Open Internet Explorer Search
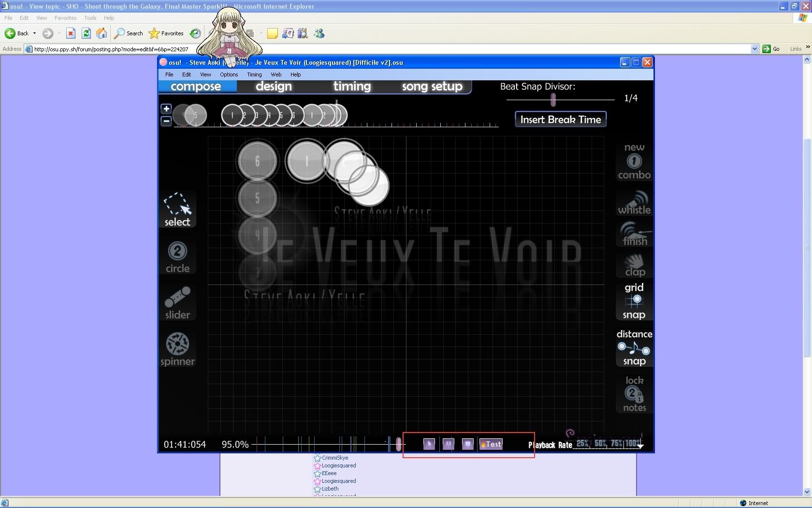This screenshot has width=812, height=508. pyautogui.click(x=129, y=33)
